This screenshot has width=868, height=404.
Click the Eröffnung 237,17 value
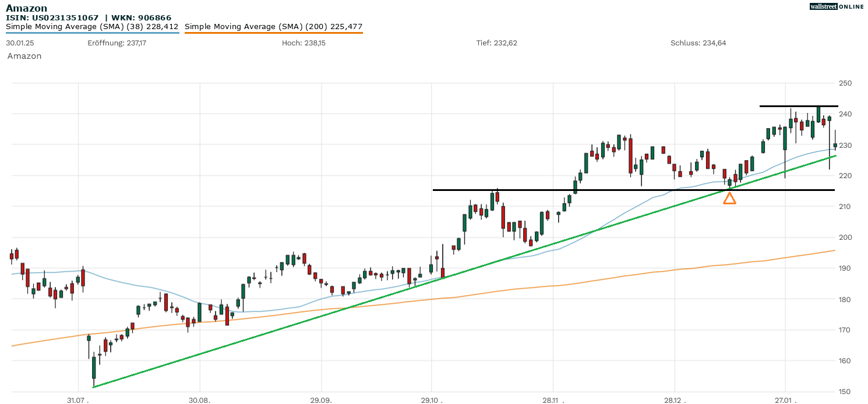[117, 43]
